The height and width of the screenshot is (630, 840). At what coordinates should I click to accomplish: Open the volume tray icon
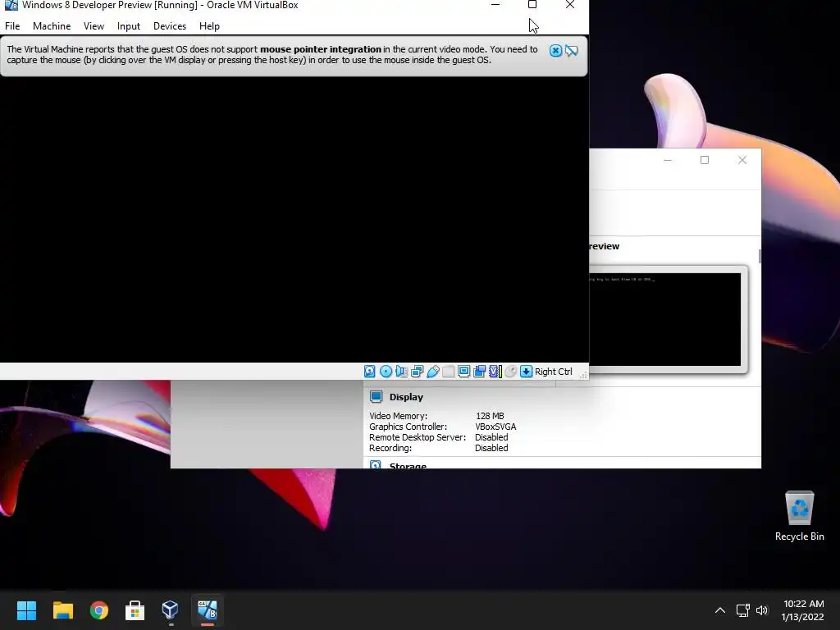coord(762,610)
